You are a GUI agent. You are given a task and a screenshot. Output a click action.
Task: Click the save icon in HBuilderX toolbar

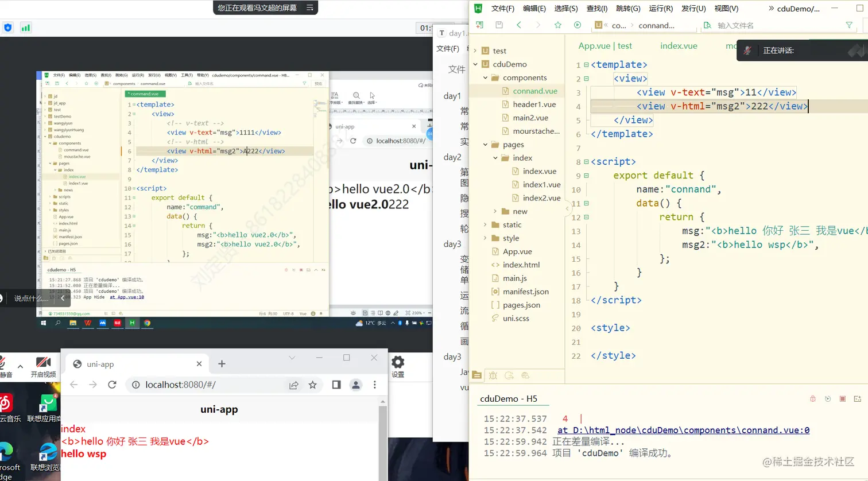tap(499, 25)
